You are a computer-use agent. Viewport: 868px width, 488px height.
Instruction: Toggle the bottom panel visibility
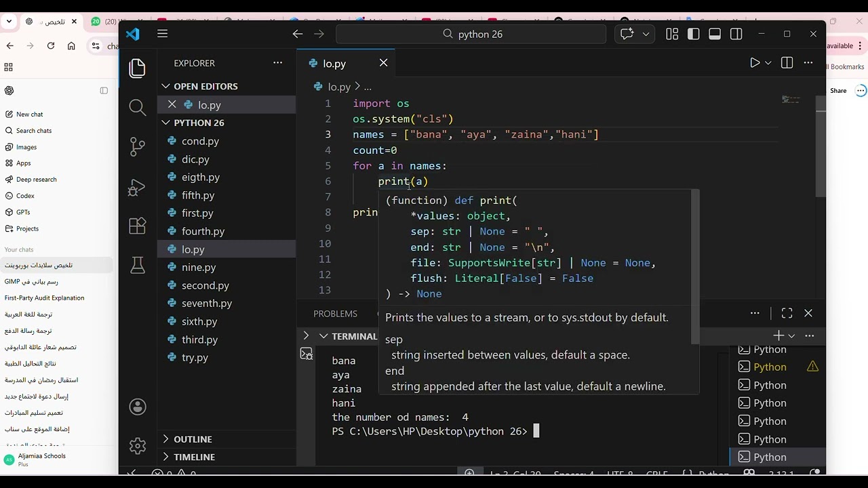click(x=715, y=34)
